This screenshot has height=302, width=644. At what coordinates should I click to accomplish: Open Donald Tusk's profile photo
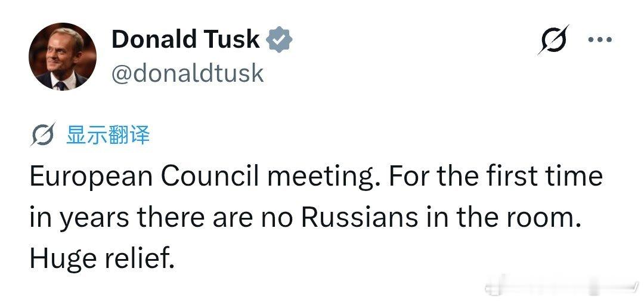click(x=62, y=57)
